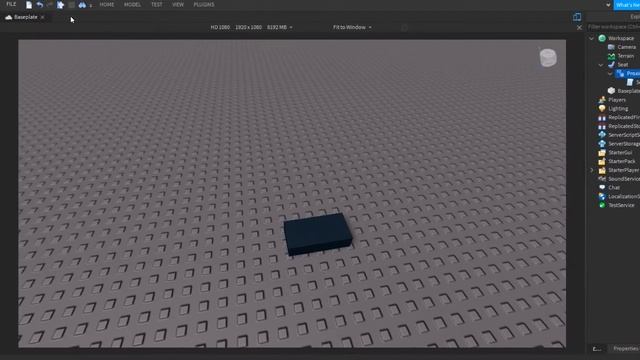This screenshot has height=360, width=640.
Task: Close the device emulation bar
Action: (x=579, y=28)
